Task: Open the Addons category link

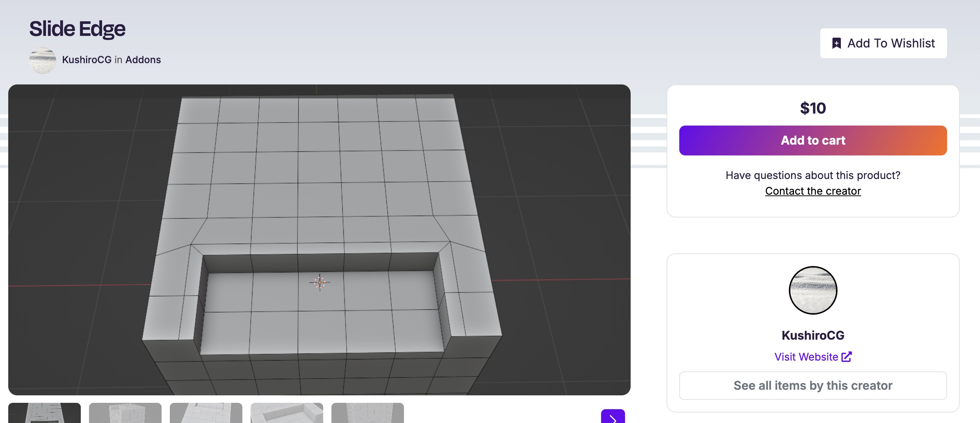Action: pos(143,60)
